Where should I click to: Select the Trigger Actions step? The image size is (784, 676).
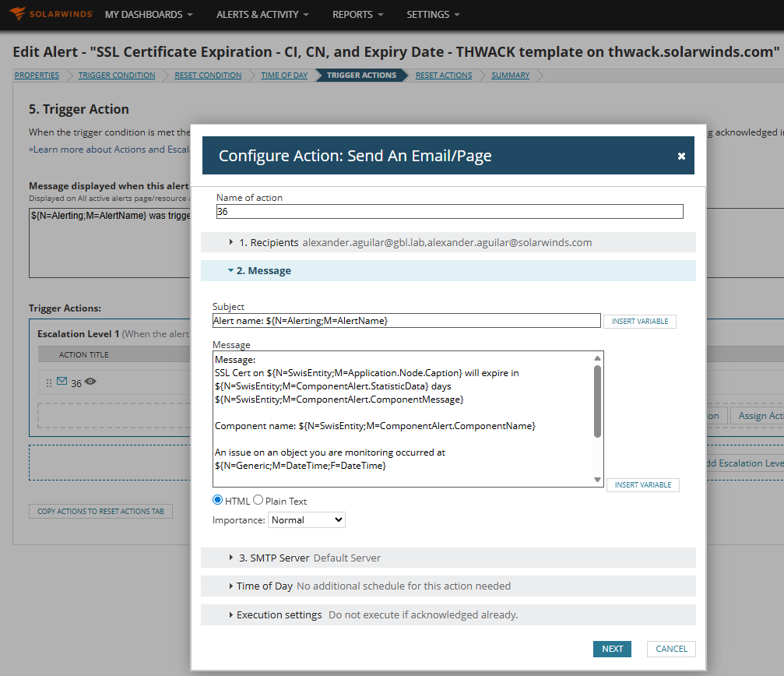click(x=361, y=75)
